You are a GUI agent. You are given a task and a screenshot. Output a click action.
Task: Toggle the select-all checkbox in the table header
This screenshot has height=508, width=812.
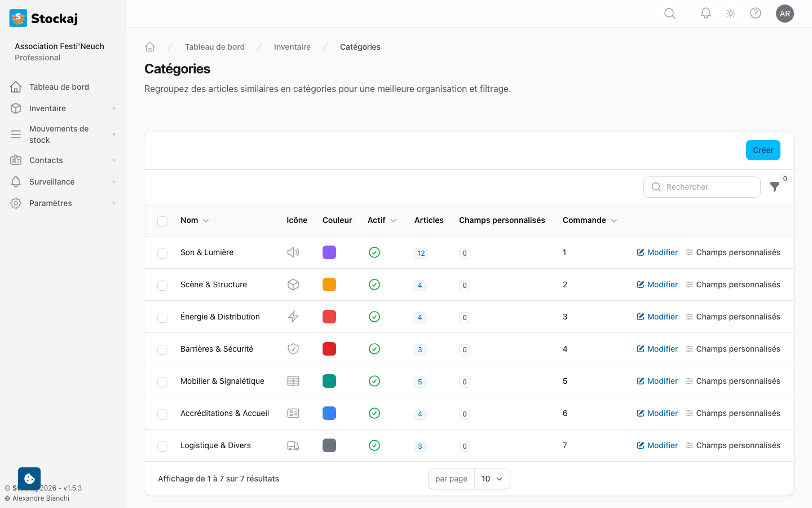[x=162, y=221]
